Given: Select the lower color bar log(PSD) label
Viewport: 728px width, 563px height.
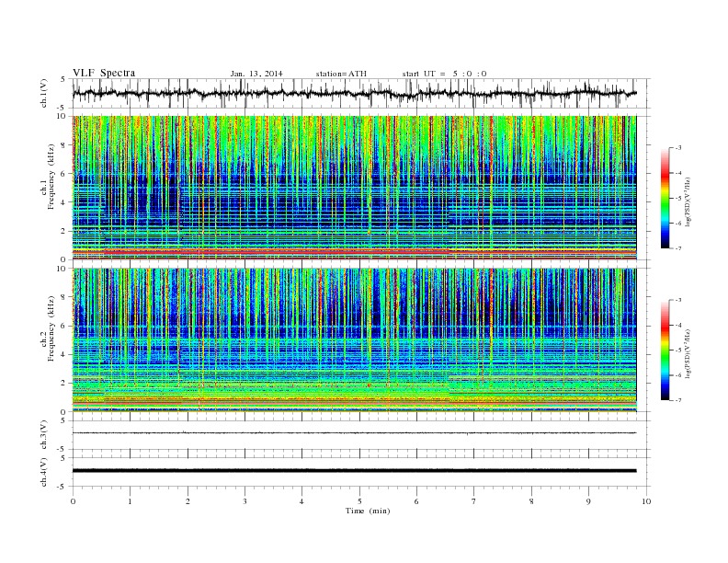Looking at the screenshot, I should pos(689,352).
